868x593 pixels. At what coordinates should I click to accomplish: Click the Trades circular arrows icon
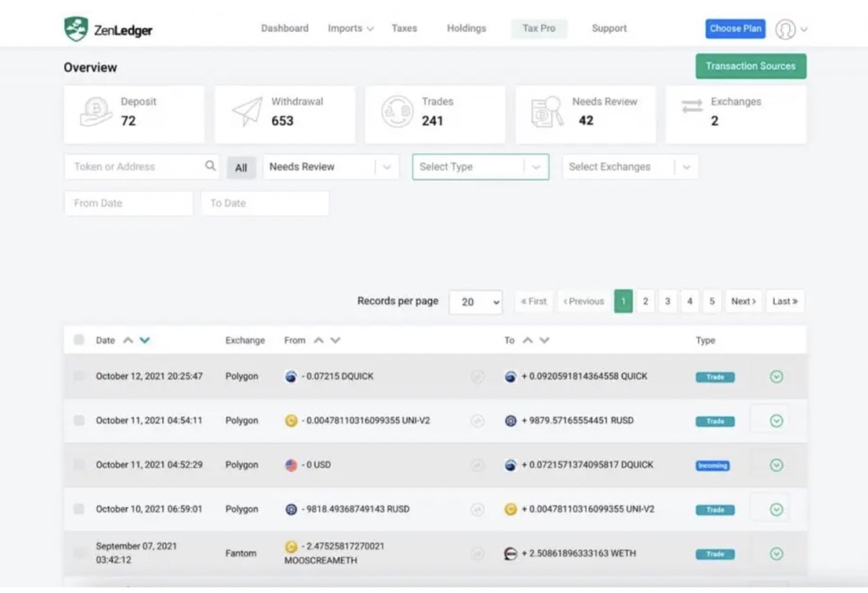(x=397, y=111)
